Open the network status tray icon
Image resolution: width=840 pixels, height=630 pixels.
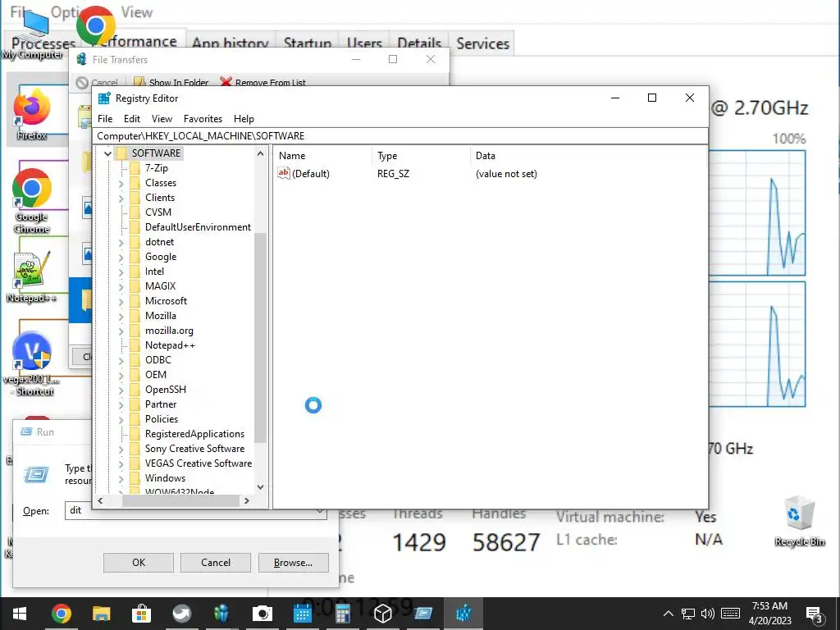[688, 614]
